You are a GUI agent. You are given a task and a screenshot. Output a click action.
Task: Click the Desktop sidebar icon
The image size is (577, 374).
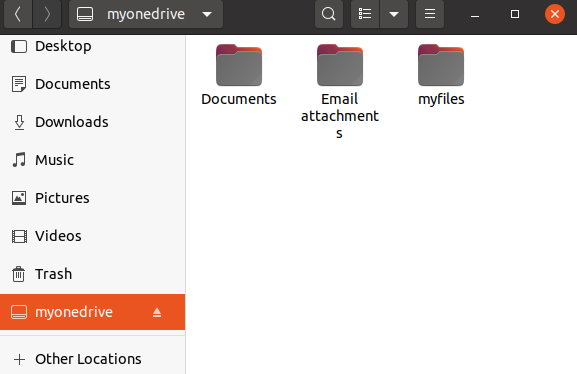19,46
